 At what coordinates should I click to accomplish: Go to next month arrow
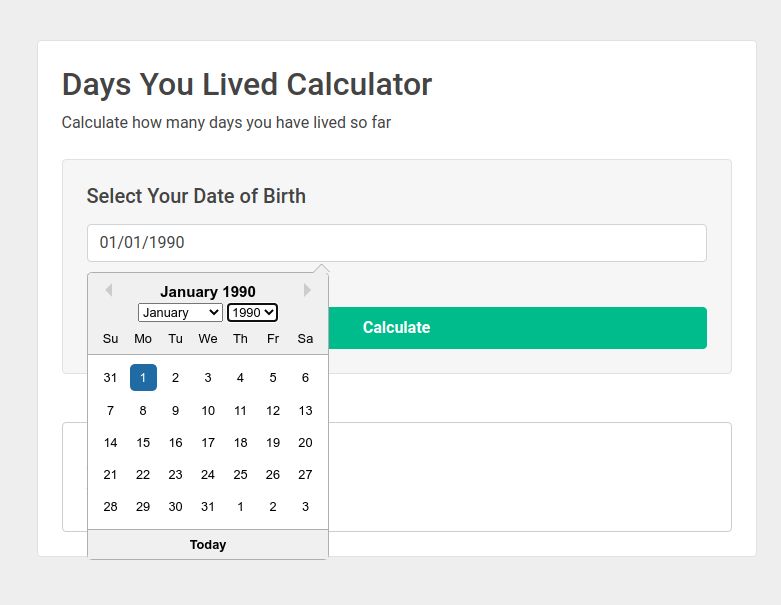click(307, 291)
